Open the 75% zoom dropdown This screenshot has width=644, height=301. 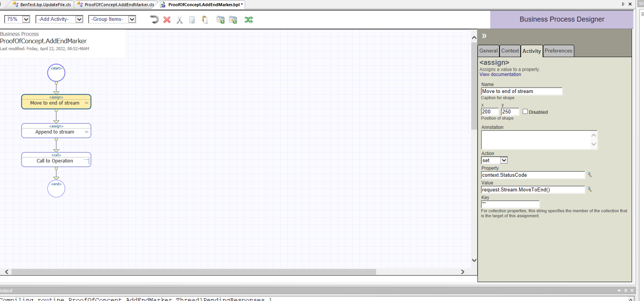[26, 19]
